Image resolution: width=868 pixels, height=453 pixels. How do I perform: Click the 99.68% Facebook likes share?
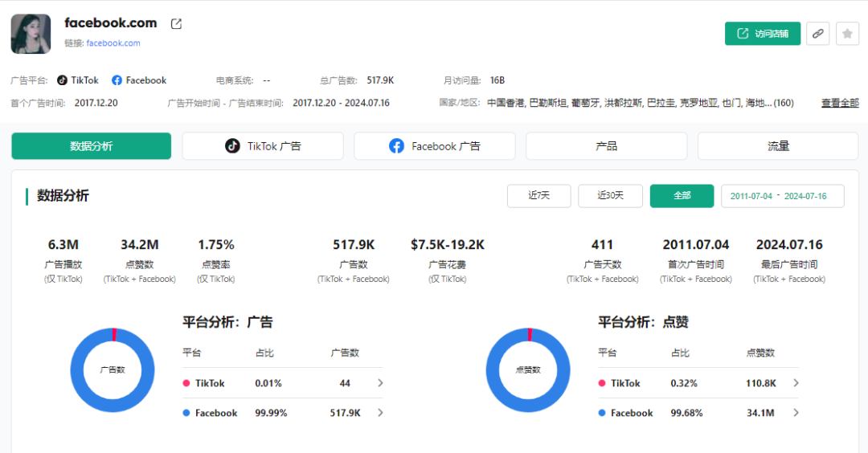686,413
